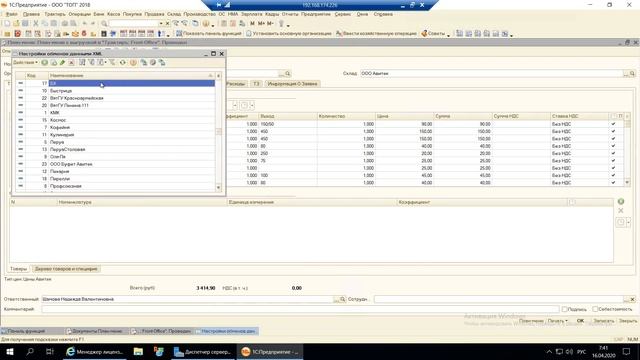Image resolution: width=640 pixels, height=360 pixels.
Task: Click ellipsis select button of Ответственный field
Action: (x=336, y=299)
